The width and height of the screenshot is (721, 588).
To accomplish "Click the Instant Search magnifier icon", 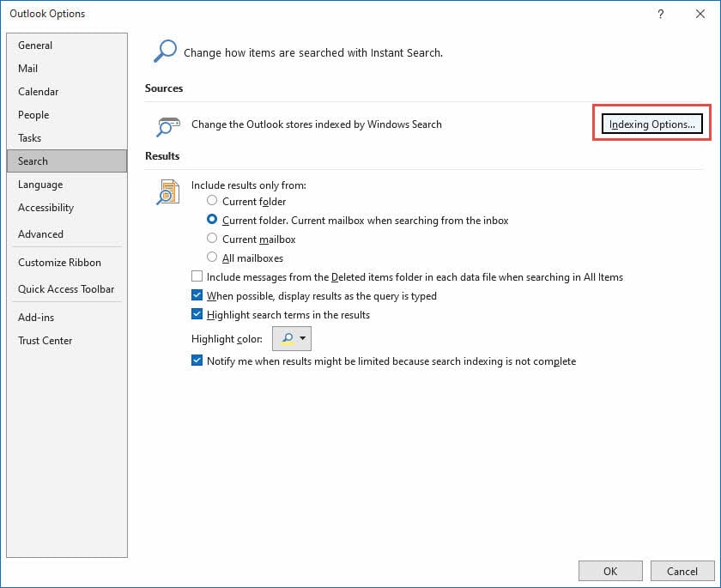I will tap(165, 51).
